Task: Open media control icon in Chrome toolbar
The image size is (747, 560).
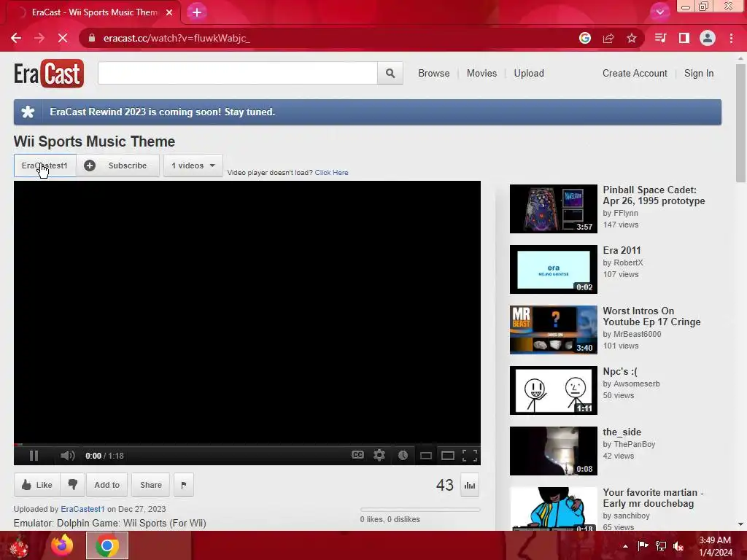Action: 661,38
